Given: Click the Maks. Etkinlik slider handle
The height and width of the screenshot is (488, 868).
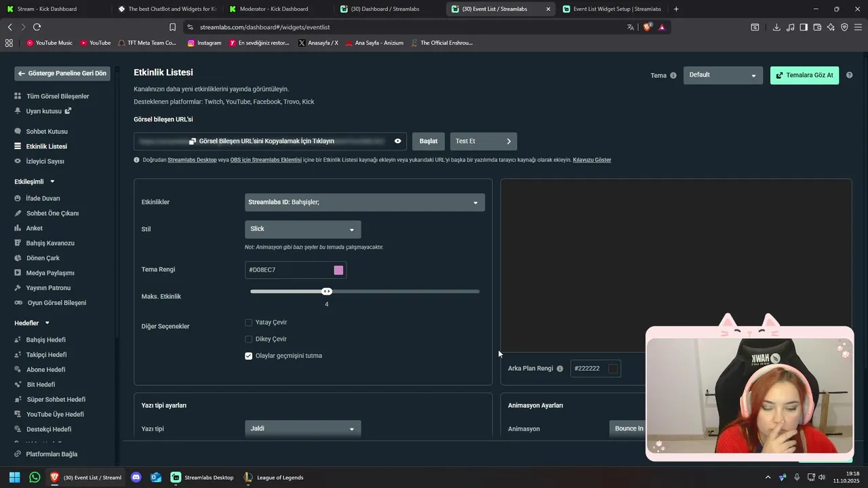Looking at the screenshot, I should [x=327, y=291].
